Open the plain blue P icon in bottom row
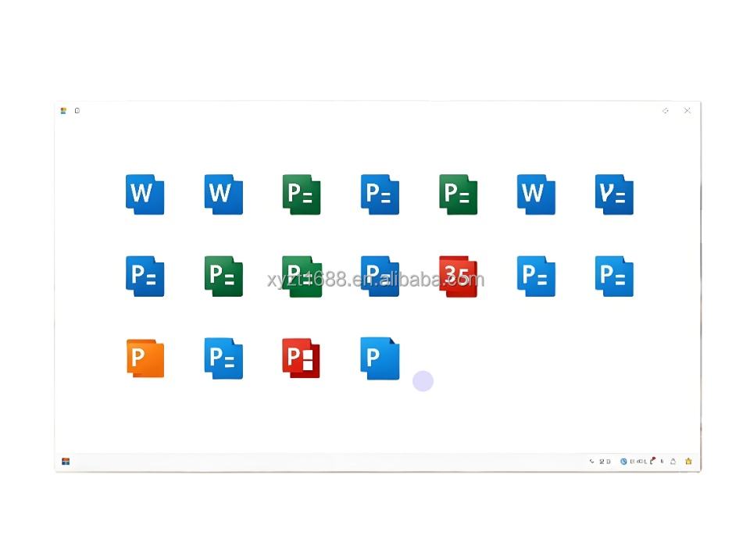 [380, 358]
